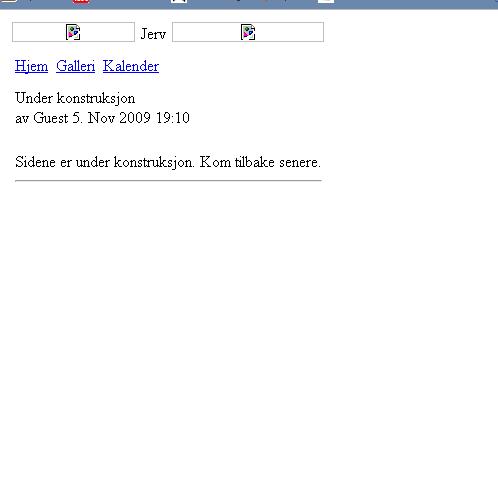Click white icon in middle of blue bar
This screenshot has height=477, width=498.
(x=179, y=1)
